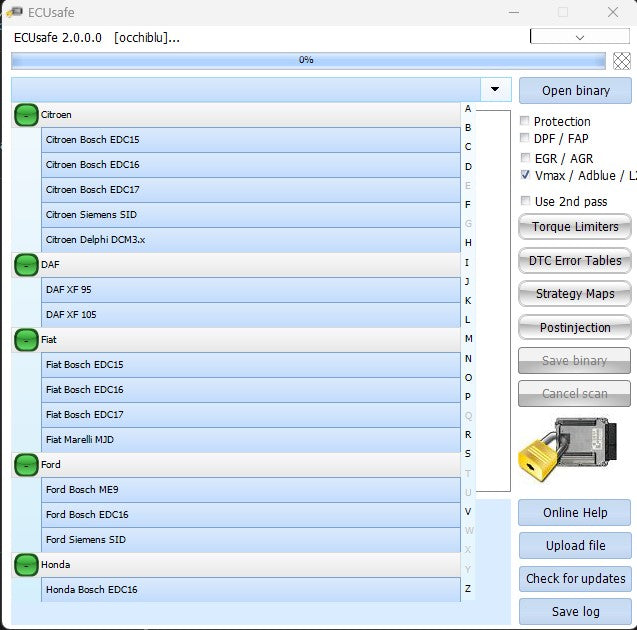Screen dimensions: 637x630
Task: Click the Save binary button
Action: click(574, 361)
